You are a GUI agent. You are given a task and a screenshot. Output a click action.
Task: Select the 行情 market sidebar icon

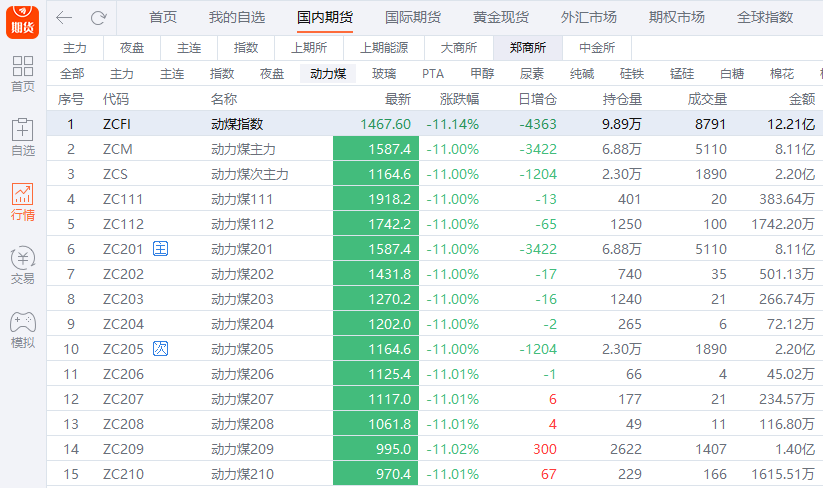click(x=22, y=202)
